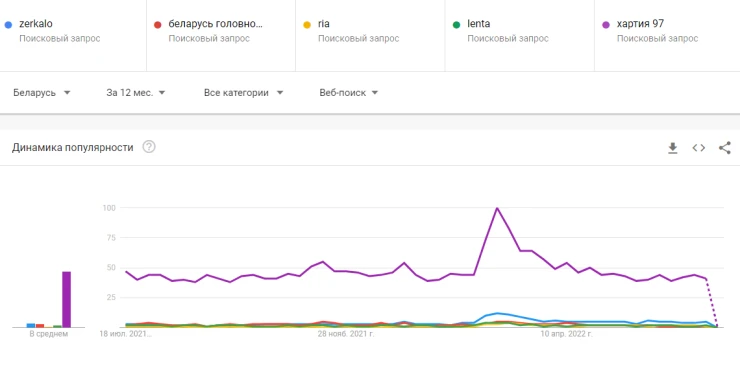Click the 18 июл. 2021 axis label
Image resolution: width=740 pixels, height=376 pixels.
(x=126, y=334)
